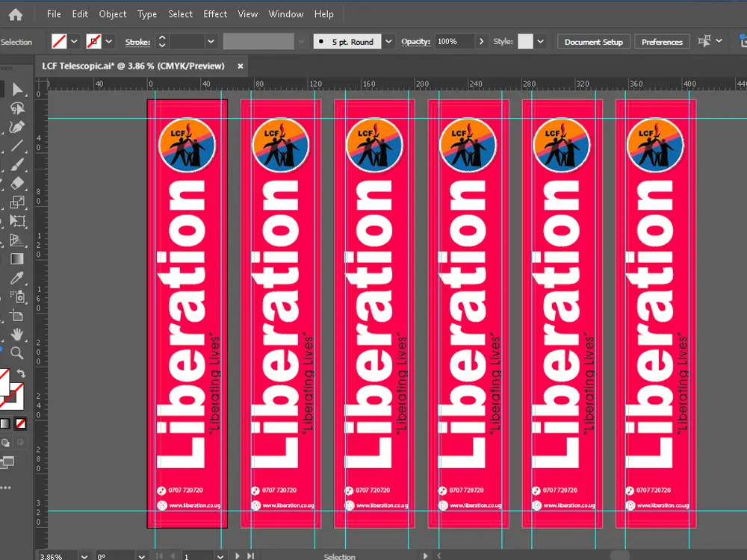The height and width of the screenshot is (560, 747).
Task: Click the Opacity 100% input field
Action: coord(455,41)
